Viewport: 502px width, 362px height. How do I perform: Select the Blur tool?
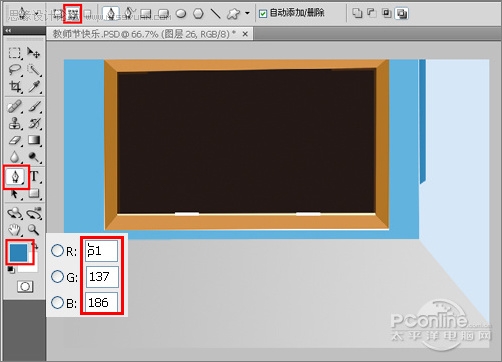point(14,157)
